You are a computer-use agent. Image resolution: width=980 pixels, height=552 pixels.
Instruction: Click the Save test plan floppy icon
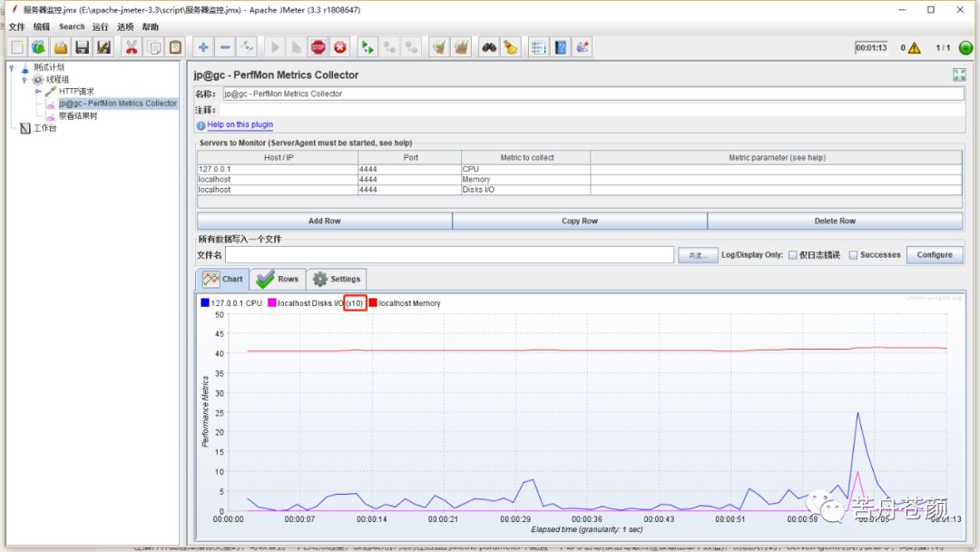(83, 47)
